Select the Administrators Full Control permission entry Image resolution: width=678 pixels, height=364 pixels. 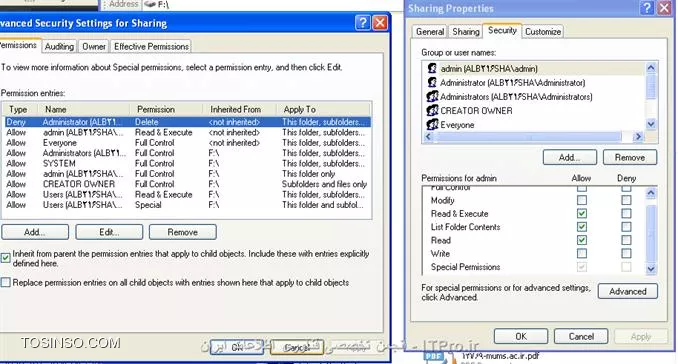(x=187, y=153)
